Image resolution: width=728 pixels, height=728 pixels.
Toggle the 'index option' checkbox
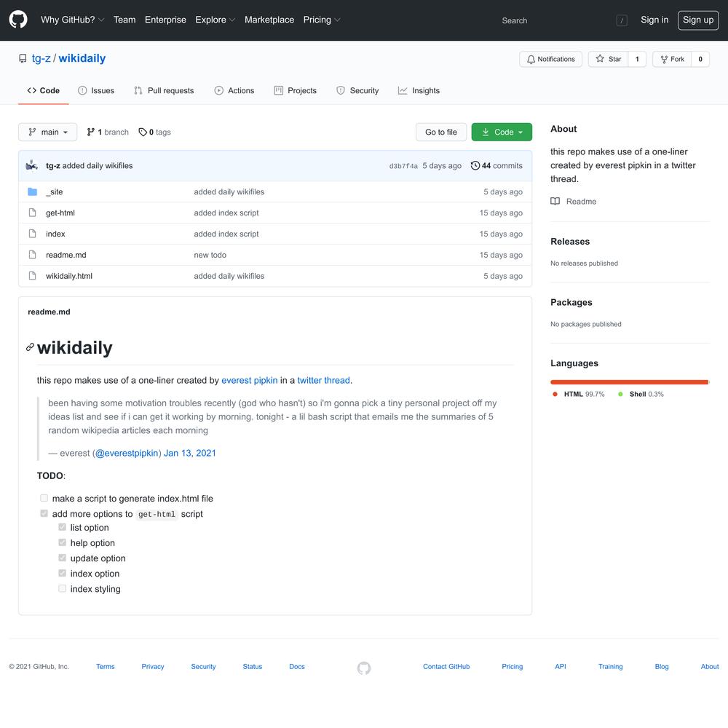(62, 573)
